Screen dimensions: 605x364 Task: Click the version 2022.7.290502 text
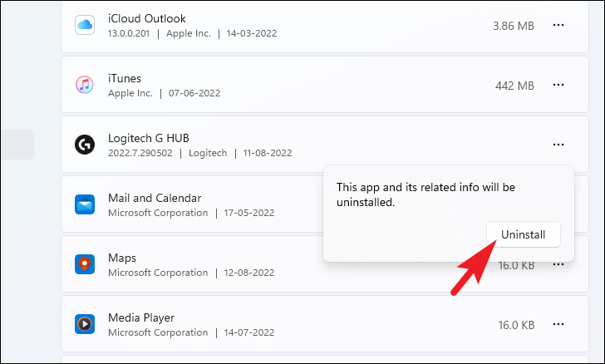point(140,153)
